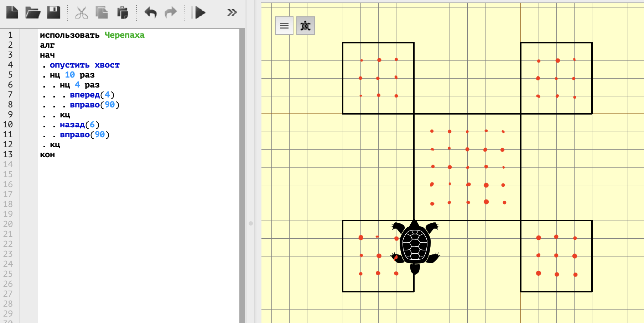Click the editor vertical scrollbar

[242, 175]
